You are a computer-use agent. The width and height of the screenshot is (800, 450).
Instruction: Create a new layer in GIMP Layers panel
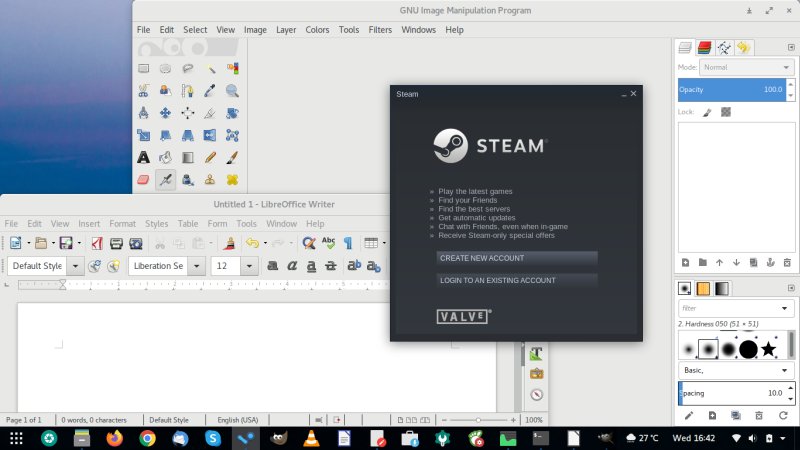pyautogui.click(x=685, y=262)
